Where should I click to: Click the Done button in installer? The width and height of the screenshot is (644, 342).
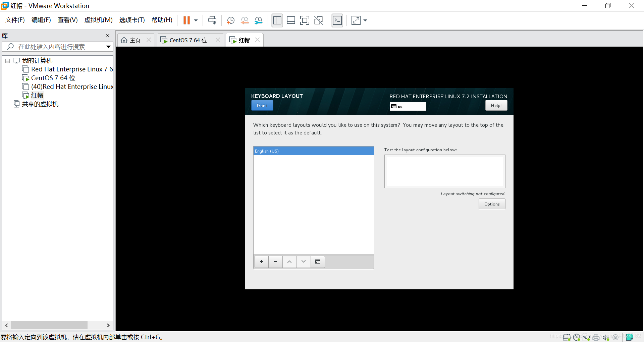point(262,106)
